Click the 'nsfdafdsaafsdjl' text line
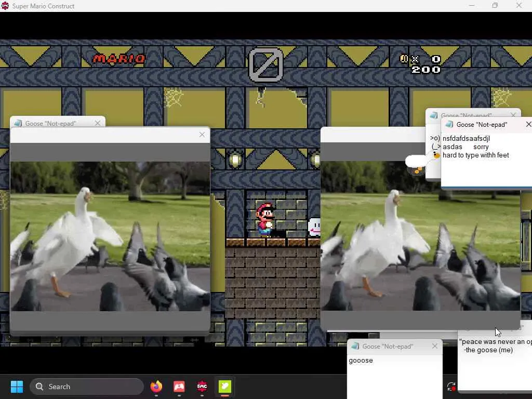532x399 pixels. [x=466, y=138]
